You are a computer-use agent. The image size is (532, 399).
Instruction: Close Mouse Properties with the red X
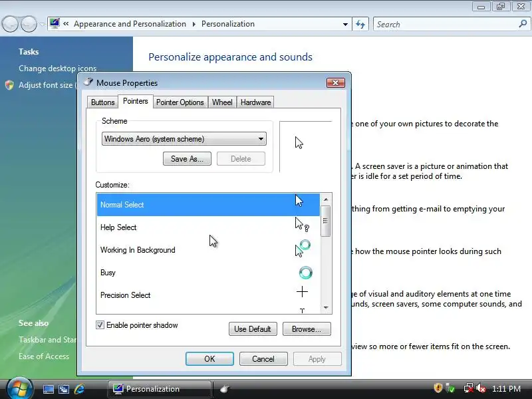(x=336, y=82)
